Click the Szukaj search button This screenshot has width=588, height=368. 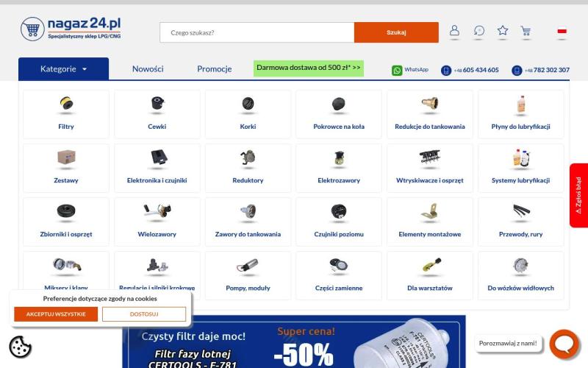click(396, 32)
